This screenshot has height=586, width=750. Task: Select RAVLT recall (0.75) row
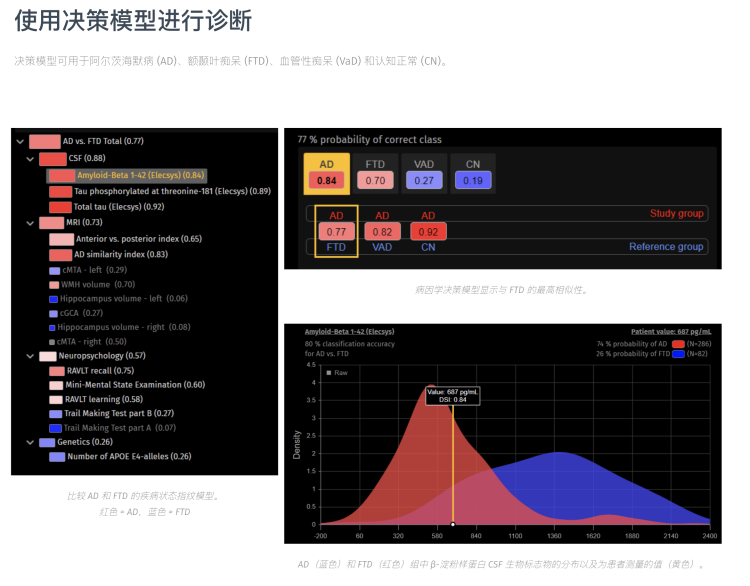pyautogui.click(x=92, y=371)
